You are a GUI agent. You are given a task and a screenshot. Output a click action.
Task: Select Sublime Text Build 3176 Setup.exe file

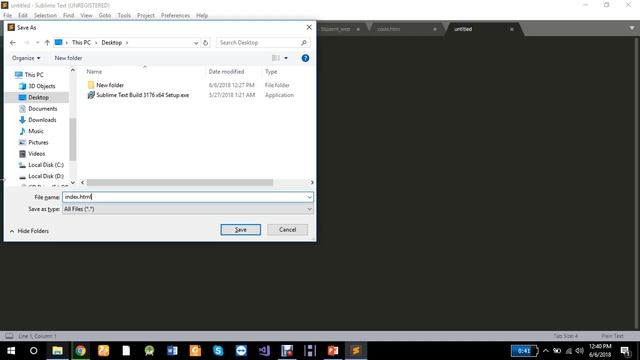(142, 95)
